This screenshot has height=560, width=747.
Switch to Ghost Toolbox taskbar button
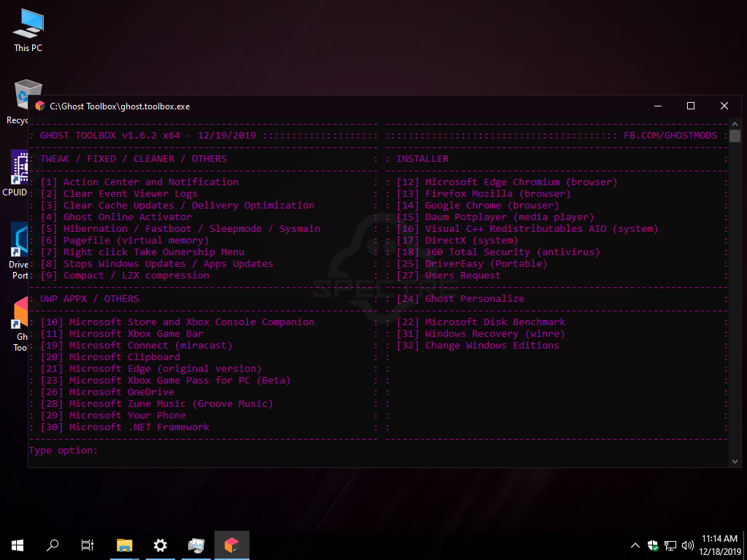(x=232, y=545)
